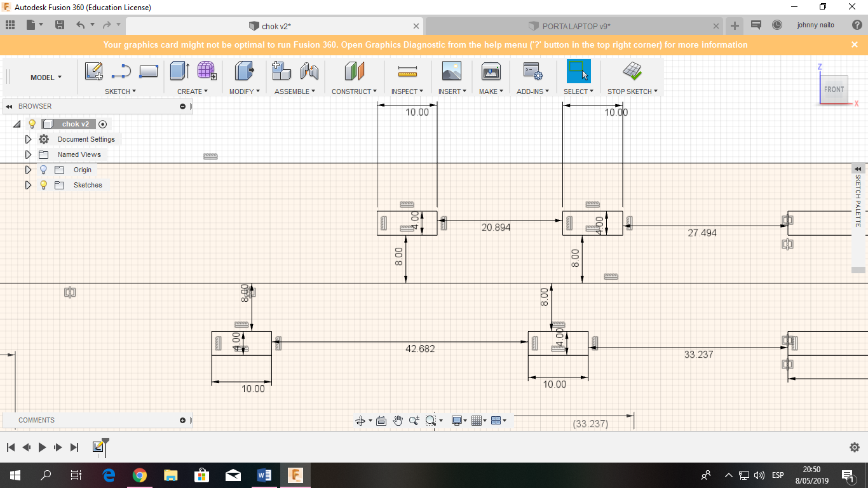
Task: Play the timeline
Action: [x=42, y=447]
